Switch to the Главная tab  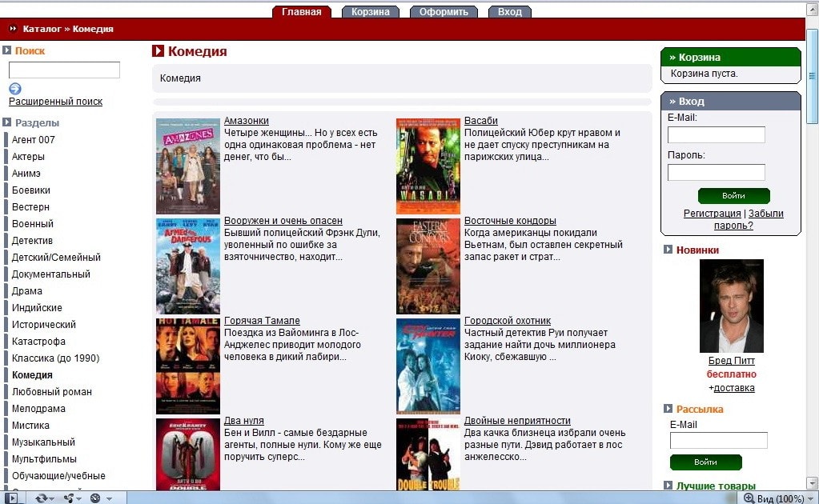click(301, 11)
